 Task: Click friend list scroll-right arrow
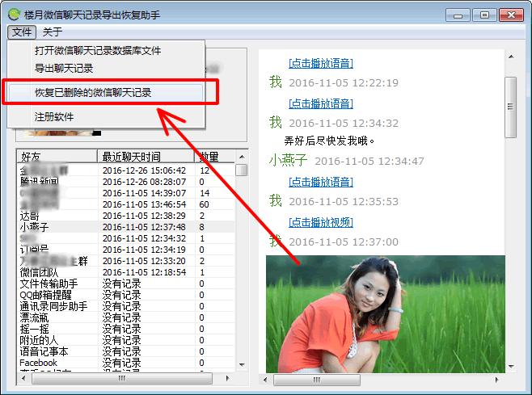227,378
